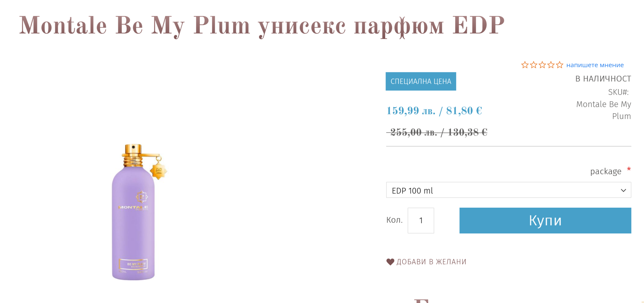Click the Montale Be My Plum page title

[262, 25]
